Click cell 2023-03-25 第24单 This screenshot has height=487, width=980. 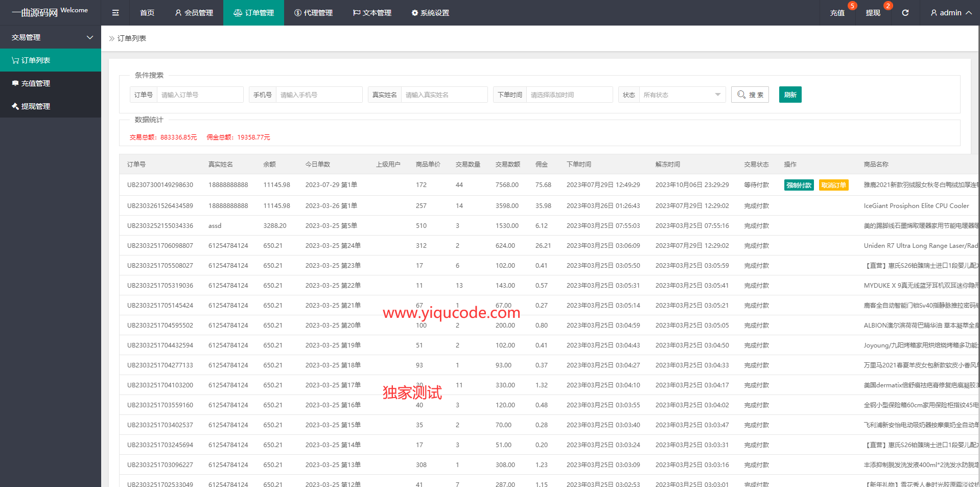click(x=333, y=245)
